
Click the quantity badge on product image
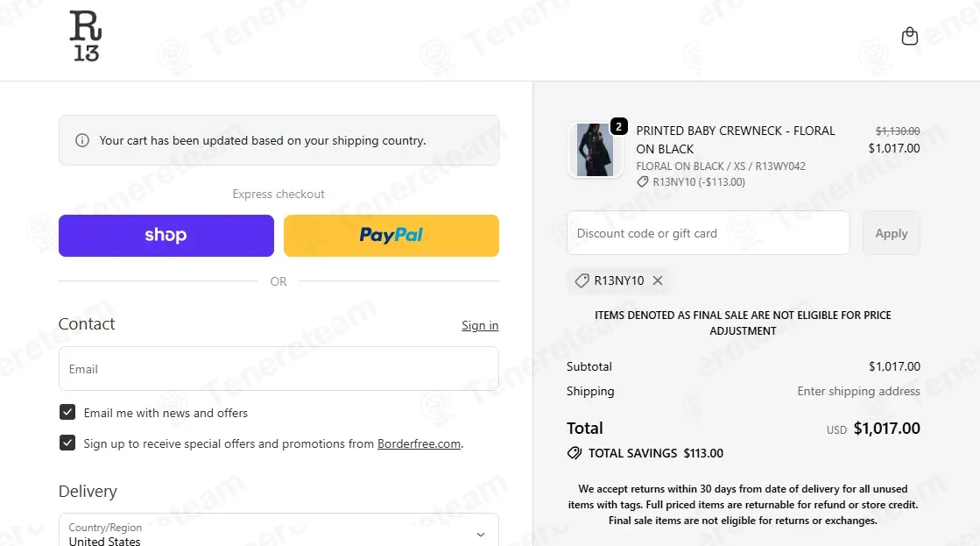(618, 127)
